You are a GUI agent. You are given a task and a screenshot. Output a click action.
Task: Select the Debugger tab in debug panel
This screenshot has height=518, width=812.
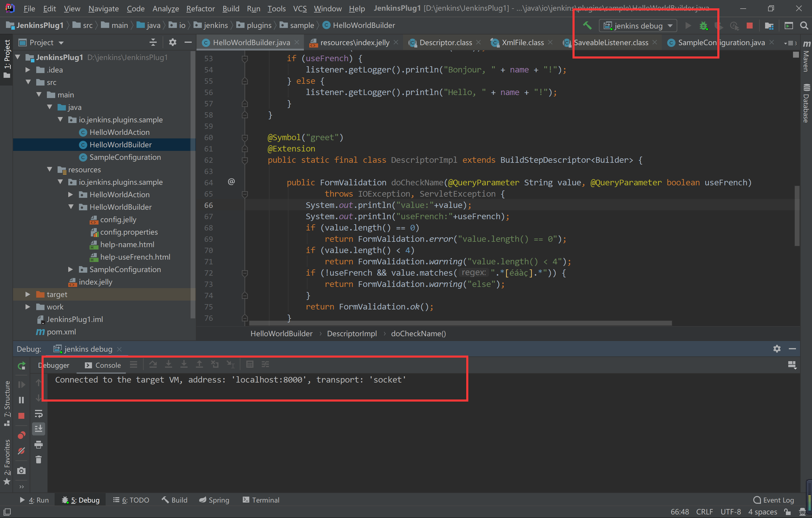pyautogui.click(x=54, y=365)
